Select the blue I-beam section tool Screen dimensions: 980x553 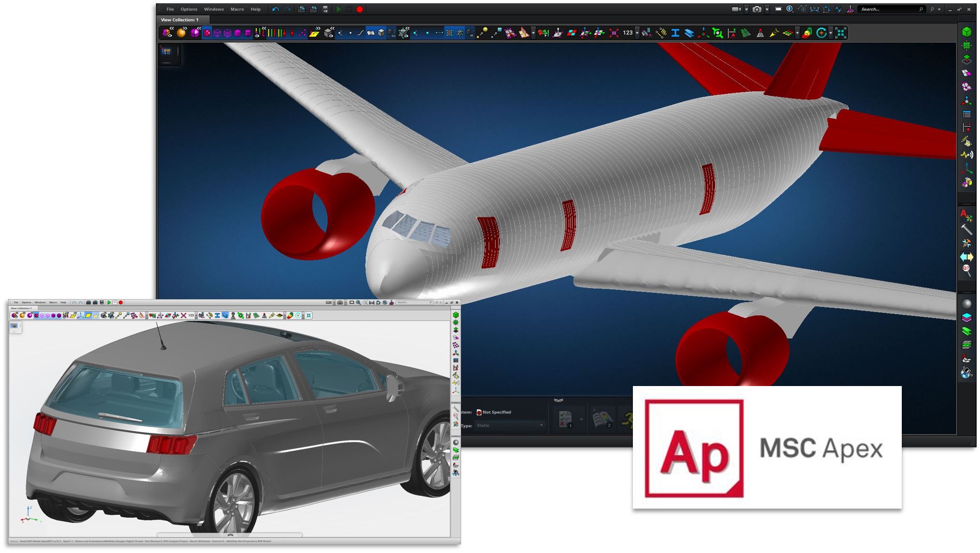pyautogui.click(x=675, y=33)
